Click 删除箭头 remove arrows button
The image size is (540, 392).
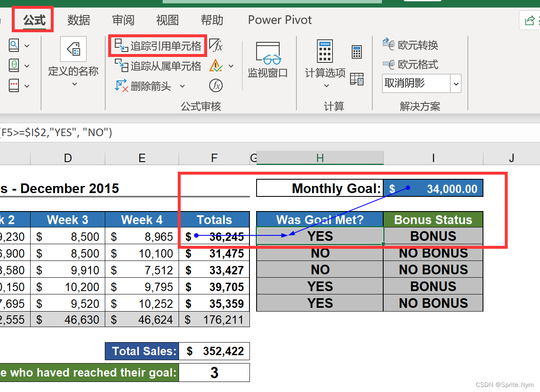[143, 86]
